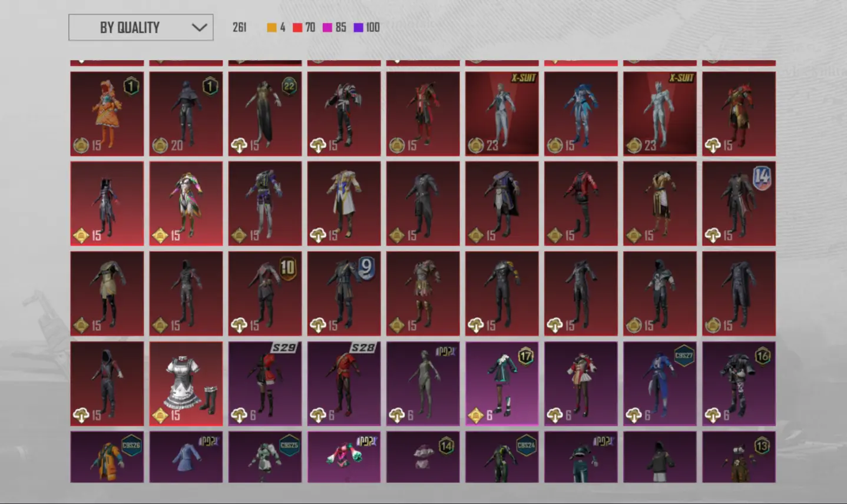Click the chevron arrow in the sort box
The width and height of the screenshot is (847, 504).
coord(200,28)
